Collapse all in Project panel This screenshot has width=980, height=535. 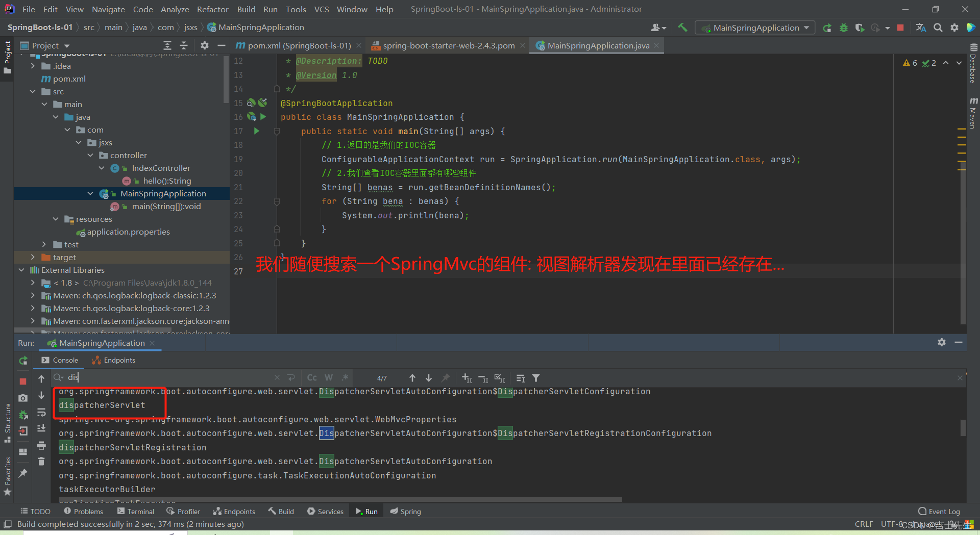pyautogui.click(x=184, y=45)
